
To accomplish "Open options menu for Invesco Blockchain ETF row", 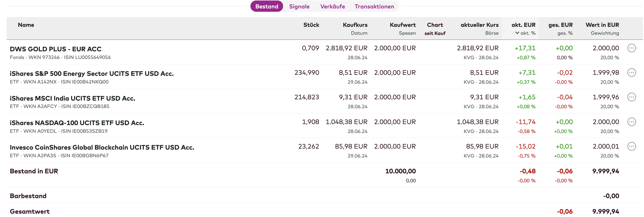I will 631,146.
